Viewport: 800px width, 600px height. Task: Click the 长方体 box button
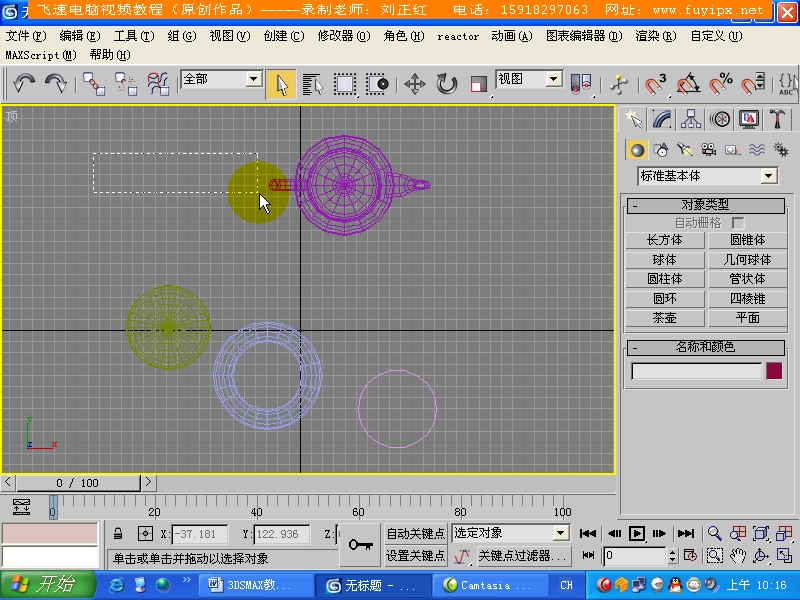[665, 240]
